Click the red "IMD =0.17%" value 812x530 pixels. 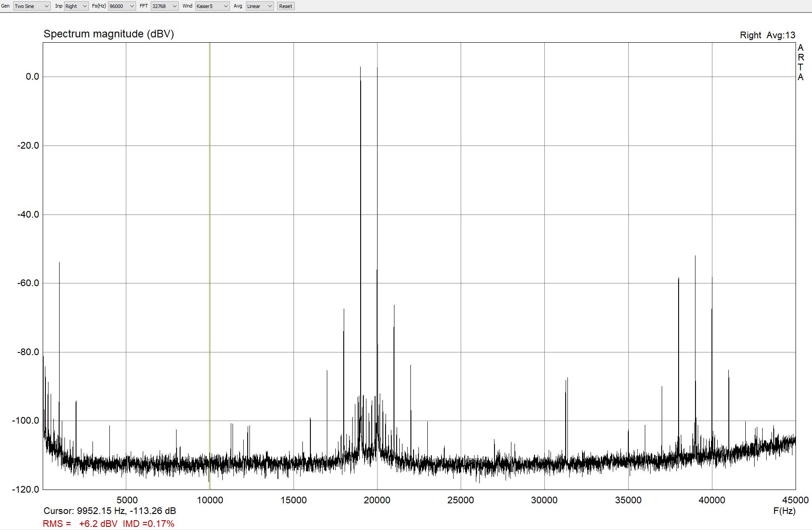pyautogui.click(x=149, y=524)
